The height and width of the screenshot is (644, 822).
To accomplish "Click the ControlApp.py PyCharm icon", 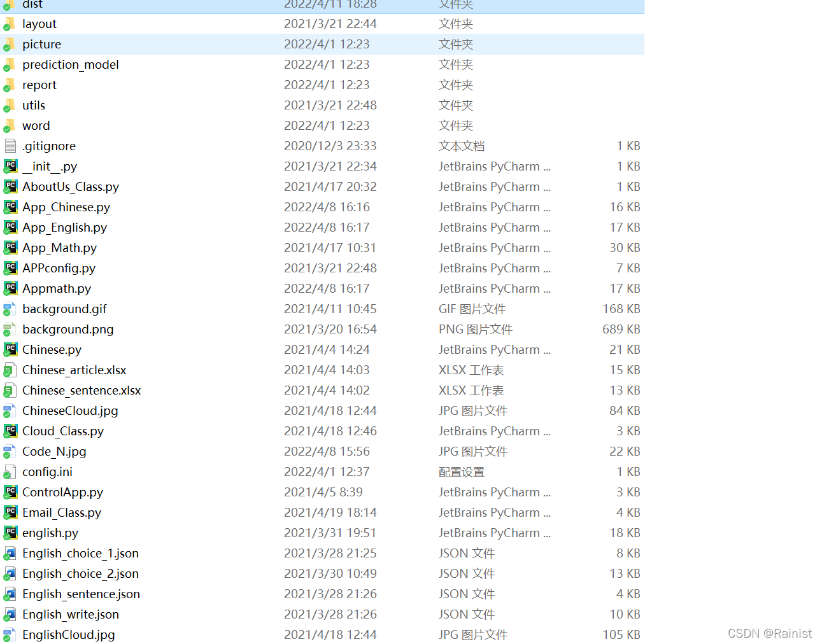I will point(10,493).
